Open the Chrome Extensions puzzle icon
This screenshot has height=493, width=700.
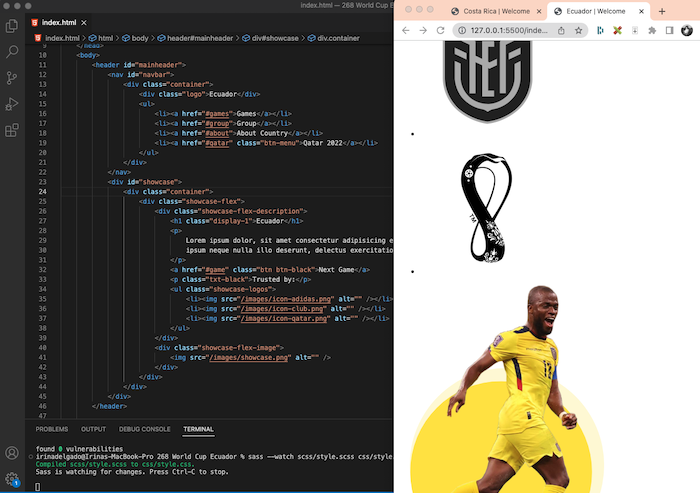[652, 30]
